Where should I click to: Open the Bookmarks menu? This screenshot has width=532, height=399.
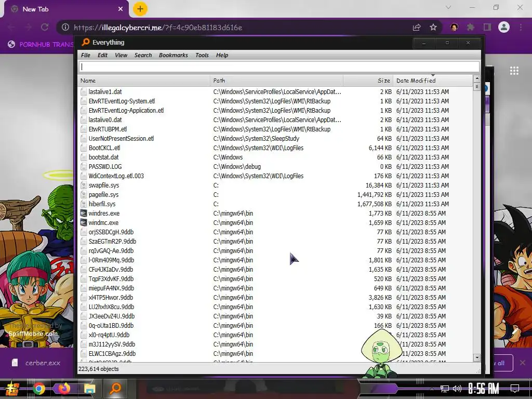point(173,55)
